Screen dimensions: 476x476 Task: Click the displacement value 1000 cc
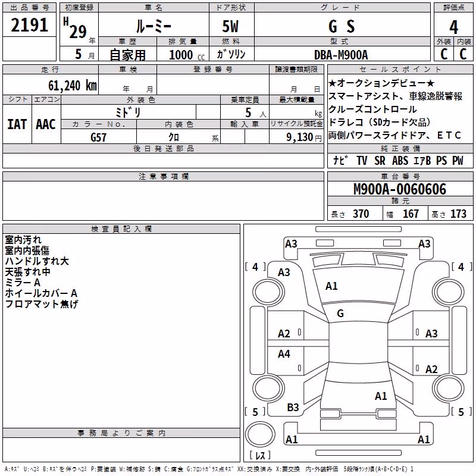coord(187,55)
